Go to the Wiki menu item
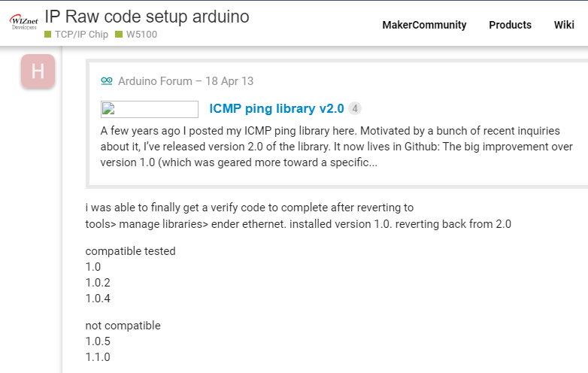 [564, 25]
